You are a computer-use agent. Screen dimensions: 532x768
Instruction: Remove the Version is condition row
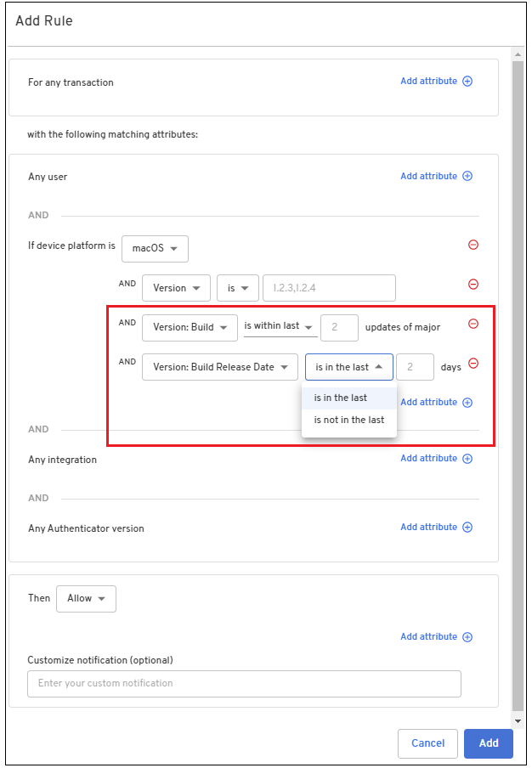[x=473, y=285]
